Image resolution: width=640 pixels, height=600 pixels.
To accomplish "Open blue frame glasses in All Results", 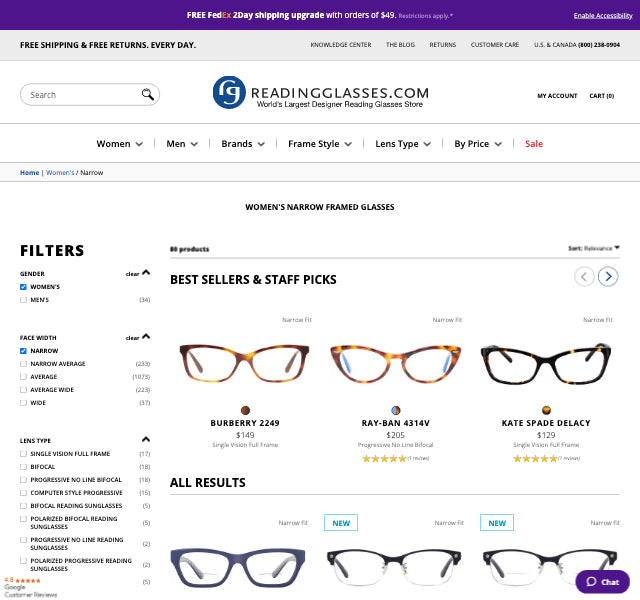I will (238, 567).
